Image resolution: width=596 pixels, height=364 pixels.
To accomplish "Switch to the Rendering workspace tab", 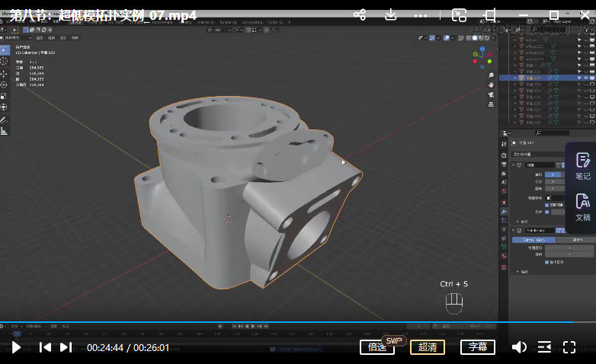I will click(x=228, y=22).
